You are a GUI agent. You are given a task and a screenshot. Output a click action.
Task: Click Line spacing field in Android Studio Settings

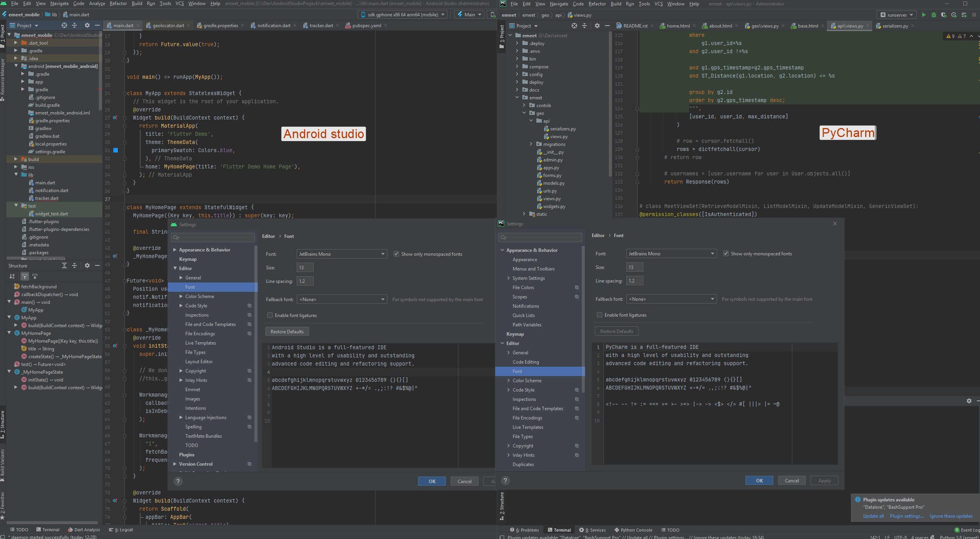pyautogui.click(x=305, y=281)
